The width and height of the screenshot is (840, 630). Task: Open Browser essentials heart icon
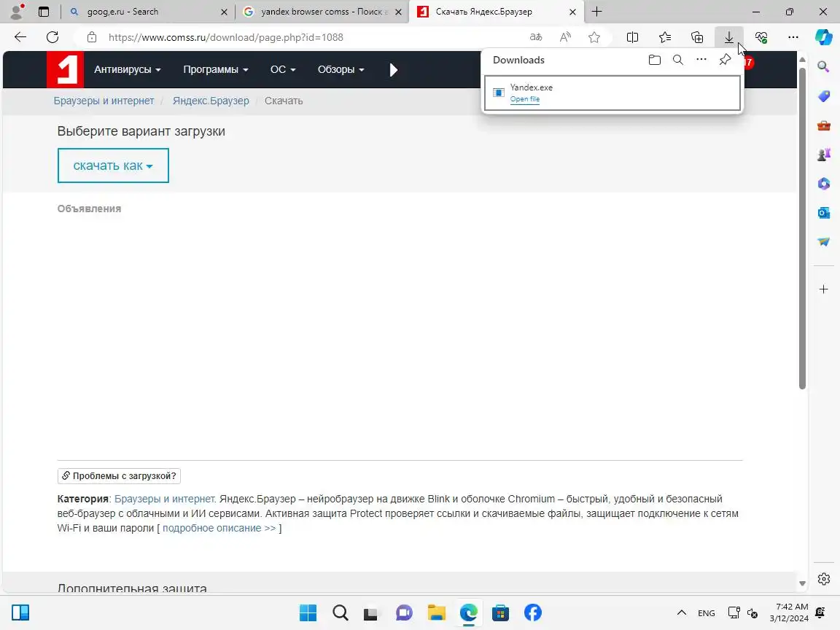(x=761, y=37)
